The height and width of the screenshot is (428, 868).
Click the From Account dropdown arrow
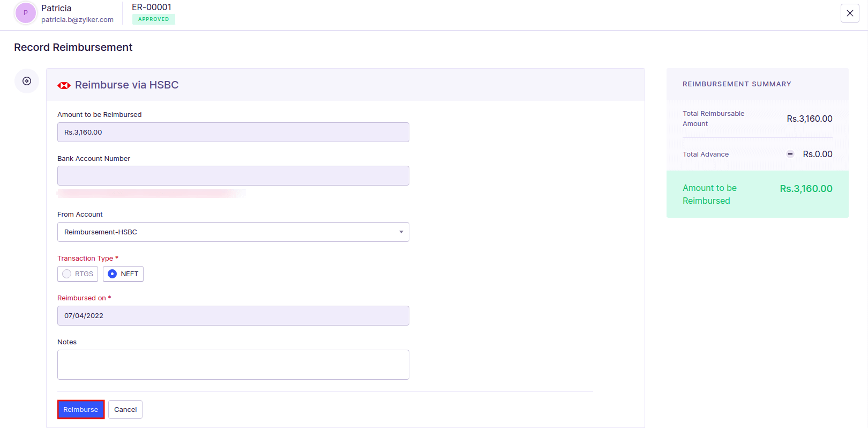point(401,232)
